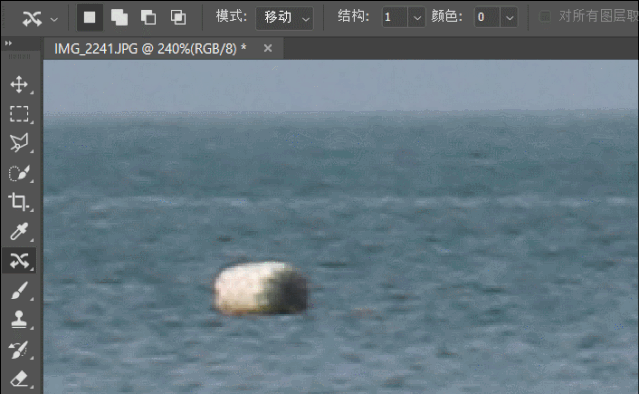Expand the 结构 dropdown arrow
This screenshot has width=639, height=394.
click(416, 18)
